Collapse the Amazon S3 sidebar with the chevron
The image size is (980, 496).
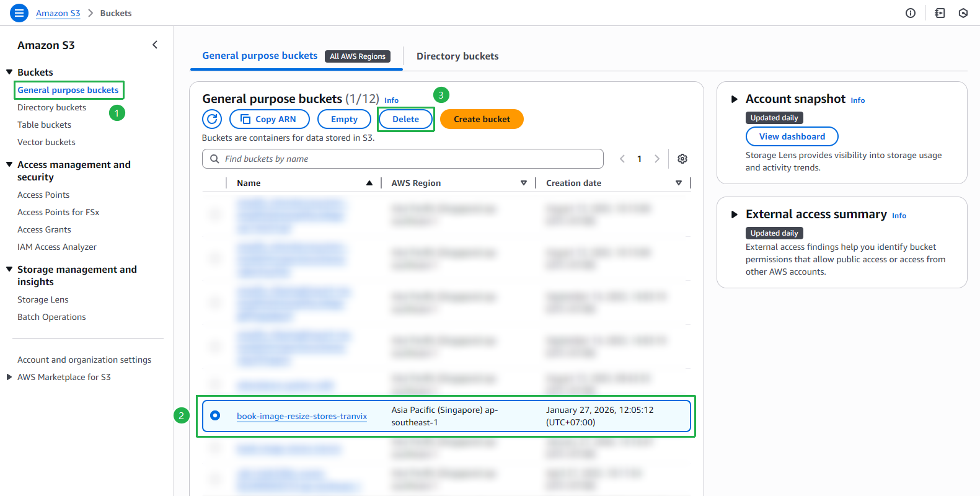coord(155,45)
